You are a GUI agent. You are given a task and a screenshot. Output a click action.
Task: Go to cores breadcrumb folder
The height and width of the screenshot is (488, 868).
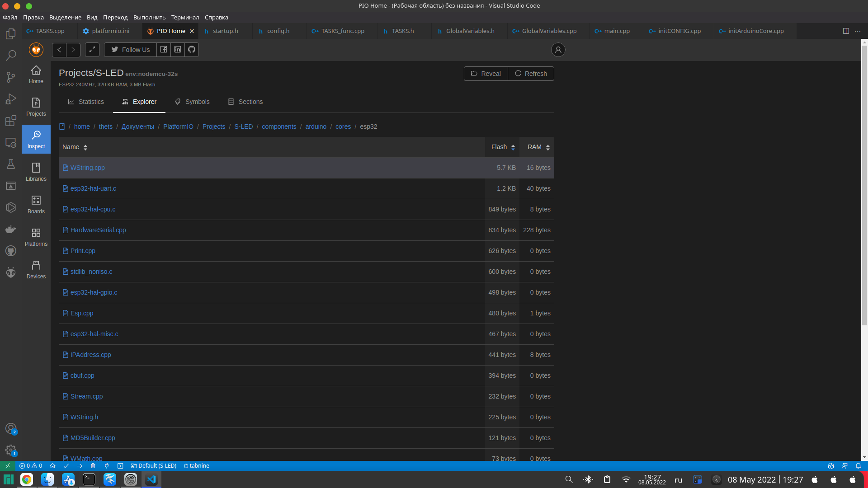coord(343,127)
